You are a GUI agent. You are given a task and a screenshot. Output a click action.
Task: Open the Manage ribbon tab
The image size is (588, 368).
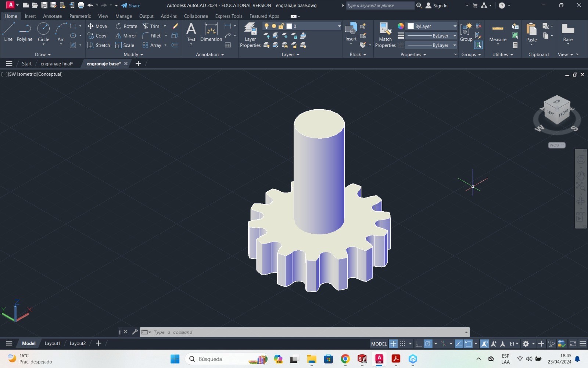tap(123, 16)
